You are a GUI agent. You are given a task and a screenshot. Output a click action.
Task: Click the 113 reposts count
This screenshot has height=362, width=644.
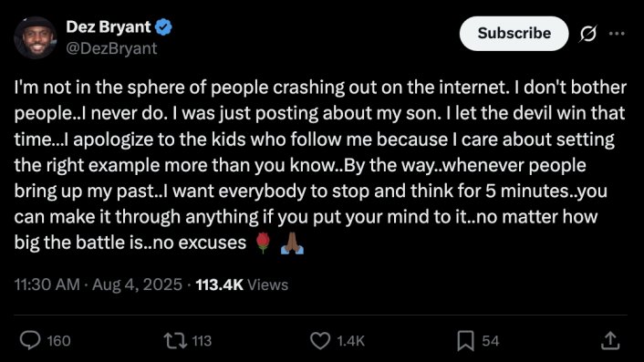(x=202, y=341)
